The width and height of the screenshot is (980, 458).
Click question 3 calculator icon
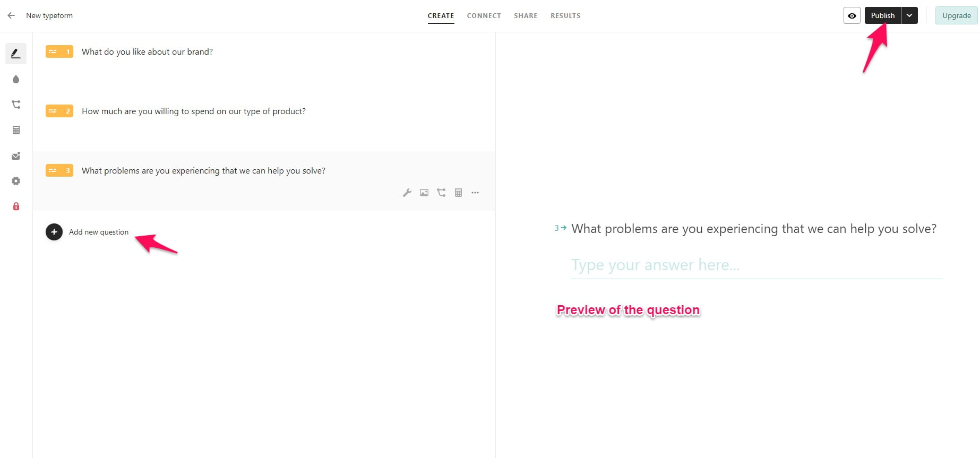pyautogui.click(x=458, y=193)
